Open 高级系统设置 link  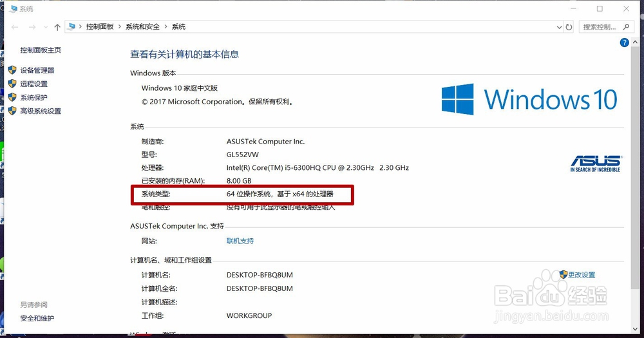(41, 111)
